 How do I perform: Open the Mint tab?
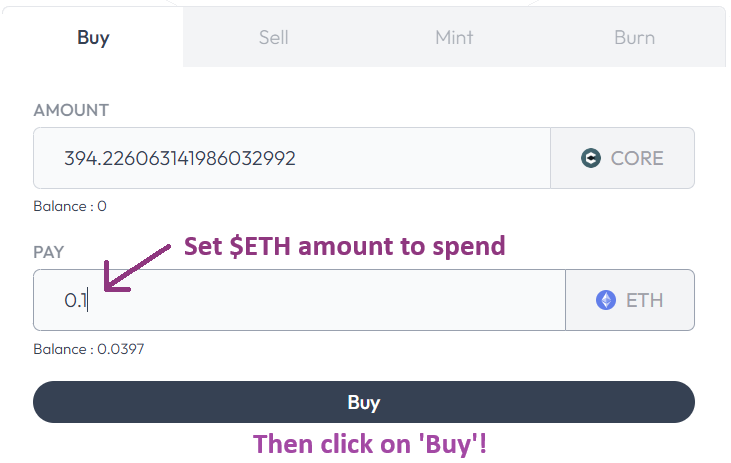454,38
